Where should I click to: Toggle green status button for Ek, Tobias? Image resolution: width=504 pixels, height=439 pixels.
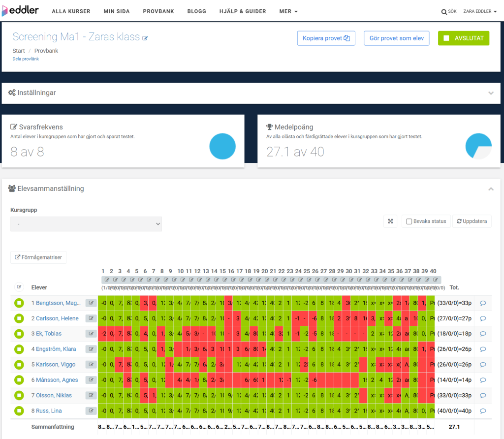[19, 334]
